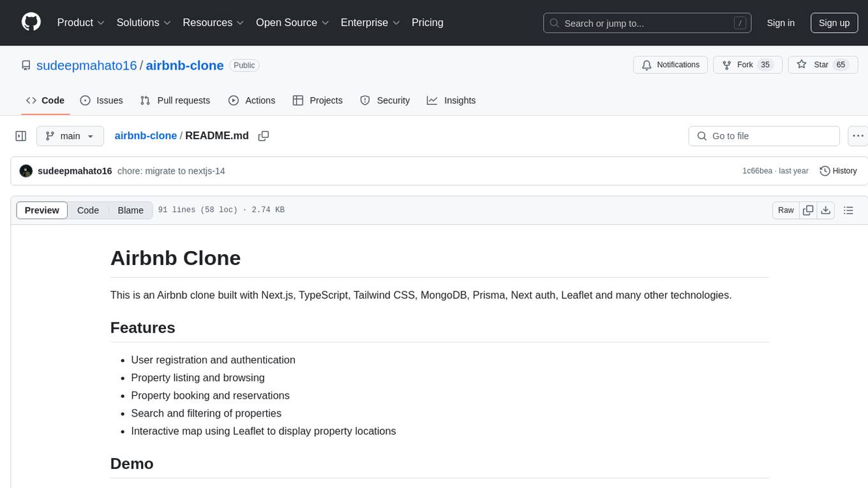
Task: Open sudeepmahato16 profile link
Action: click(x=87, y=65)
